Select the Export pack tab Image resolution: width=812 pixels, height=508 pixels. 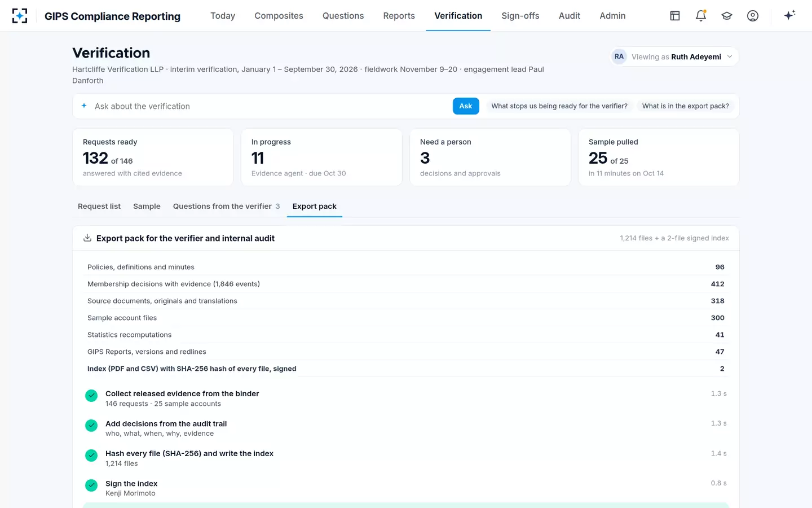point(315,206)
